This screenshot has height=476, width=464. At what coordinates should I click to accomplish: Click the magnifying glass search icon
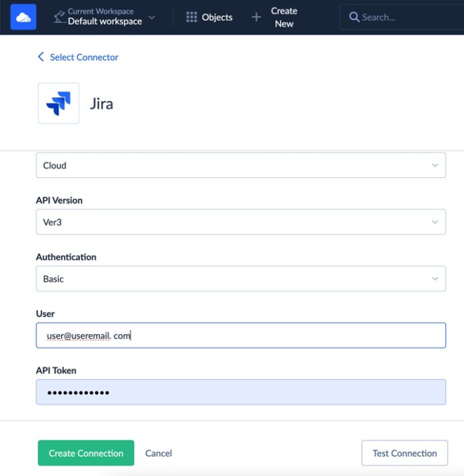pyautogui.click(x=354, y=17)
